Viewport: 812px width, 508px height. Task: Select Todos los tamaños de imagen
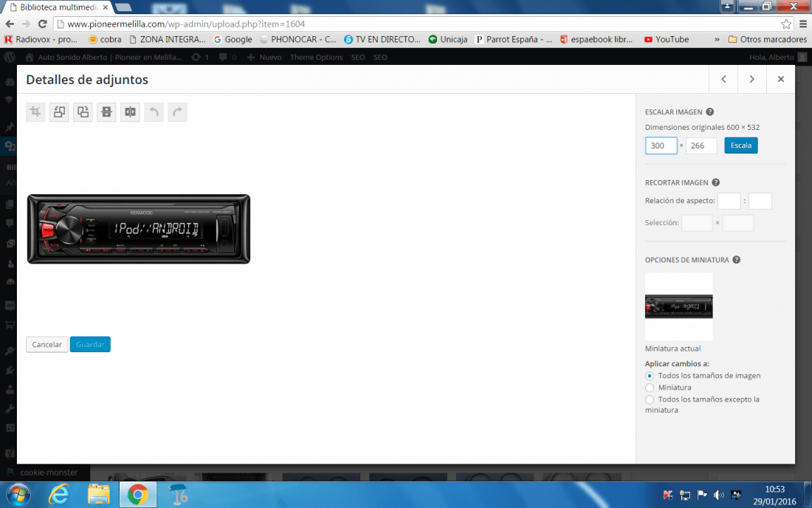pos(650,376)
